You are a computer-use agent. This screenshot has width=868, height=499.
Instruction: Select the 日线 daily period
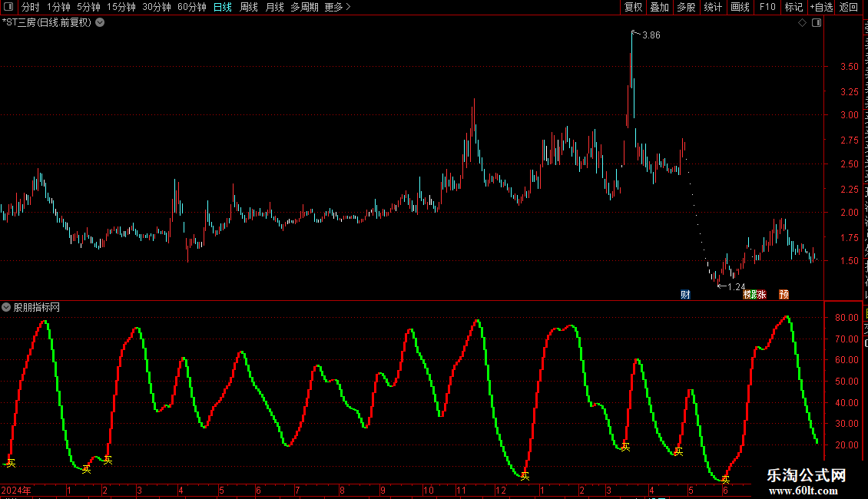(223, 7)
